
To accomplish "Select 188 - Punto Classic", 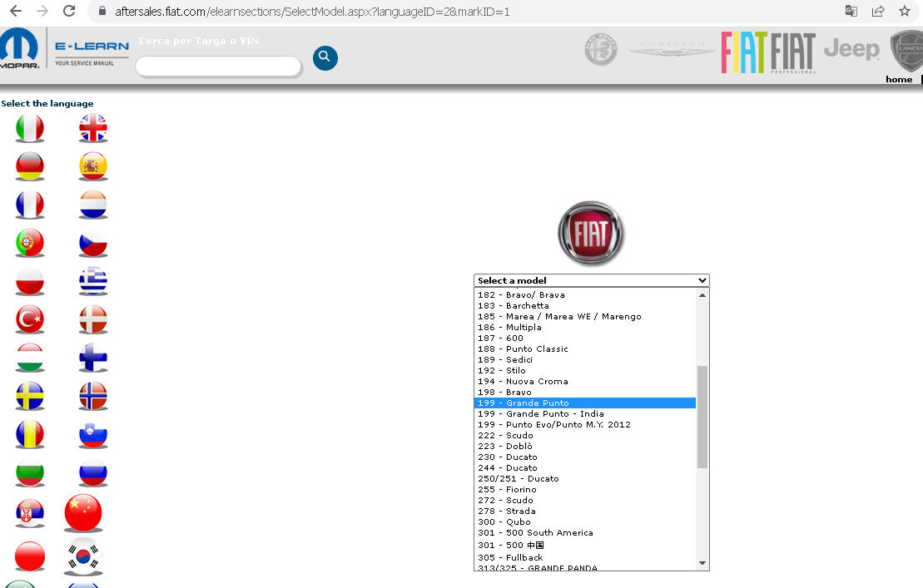I will click(585, 349).
